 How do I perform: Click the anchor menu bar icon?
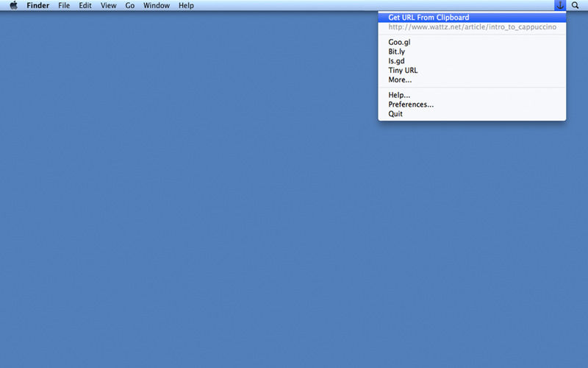click(x=560, y=5)
